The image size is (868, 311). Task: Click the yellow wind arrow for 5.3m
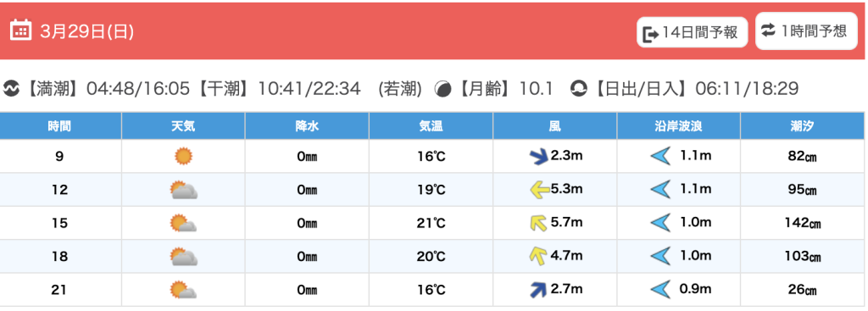click(540, 190)
